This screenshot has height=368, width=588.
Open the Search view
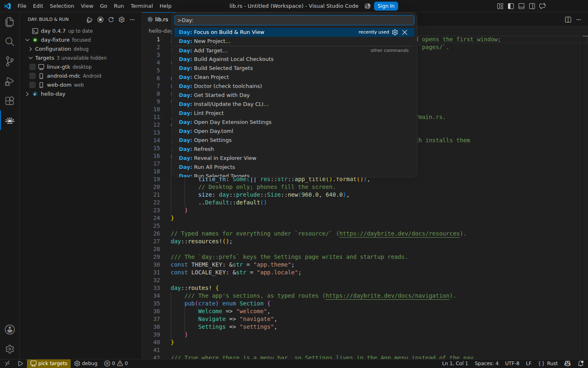tap(10, 42)
